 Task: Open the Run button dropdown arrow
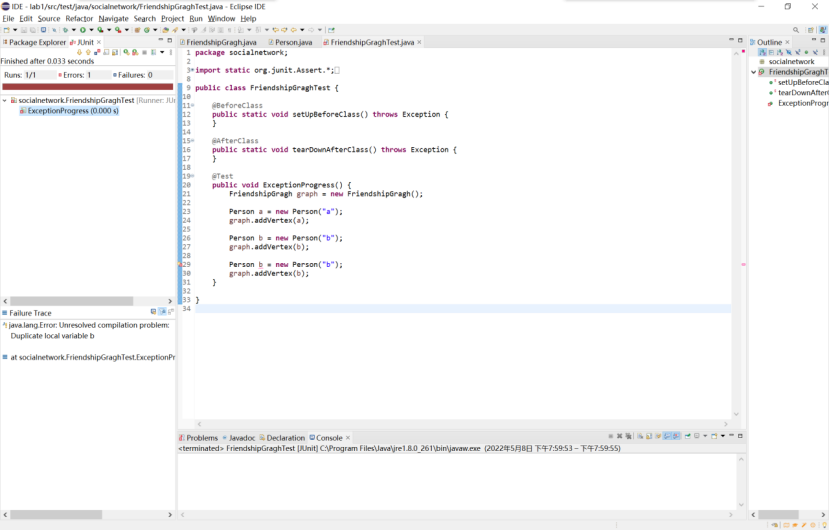(x=92, y=30)
